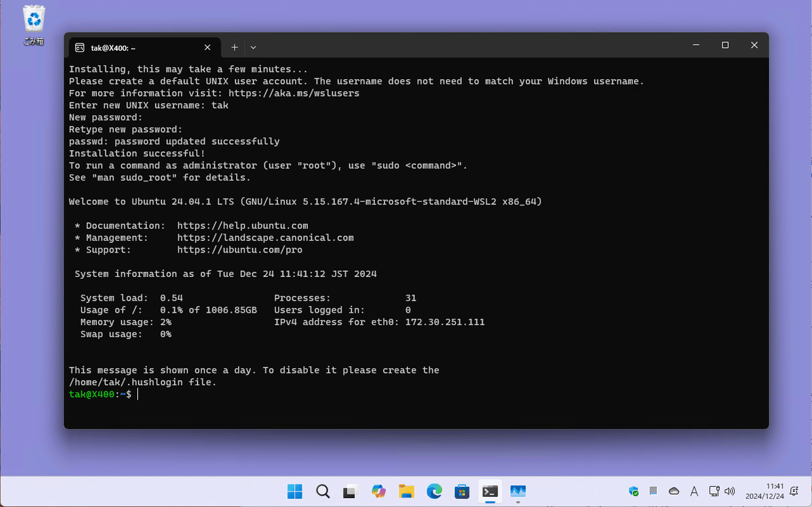
Task: Open Task View on the taskbar
Action: tap(351, 491)
